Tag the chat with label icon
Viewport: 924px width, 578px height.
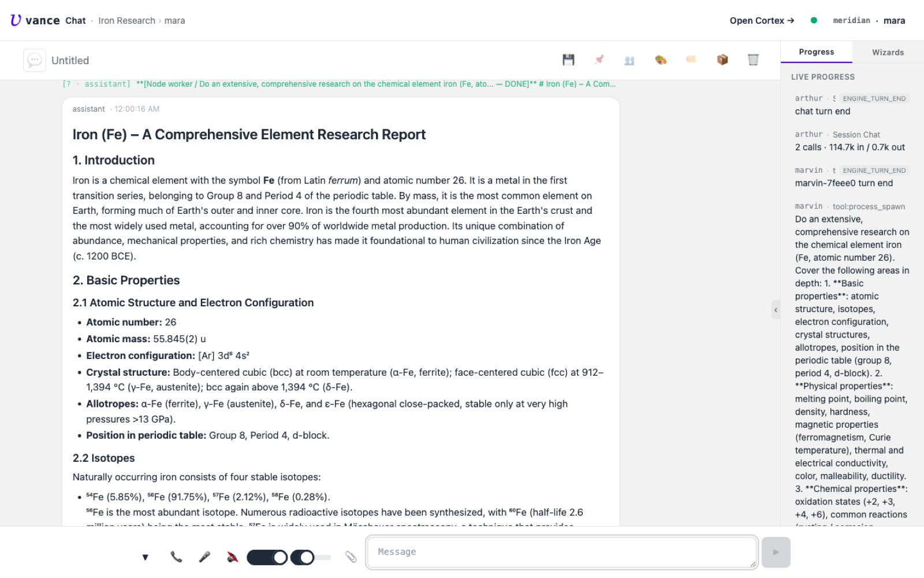coord(691,59)
